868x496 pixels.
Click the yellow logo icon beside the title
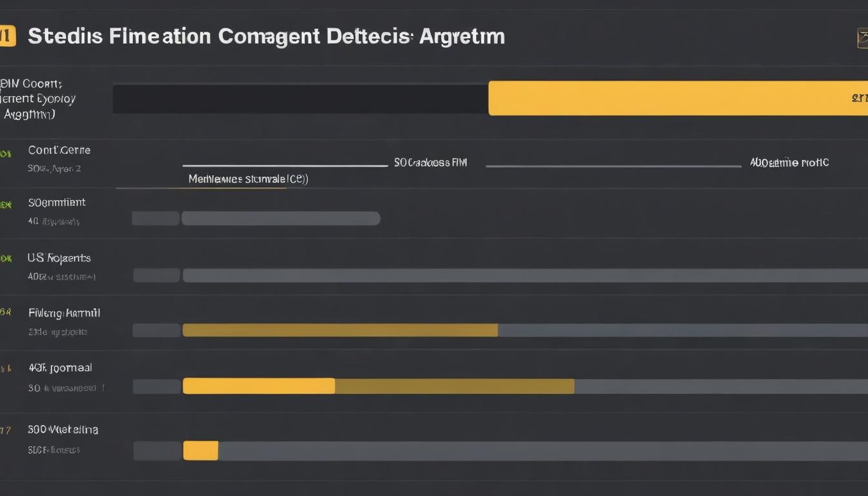coord(6,36)
